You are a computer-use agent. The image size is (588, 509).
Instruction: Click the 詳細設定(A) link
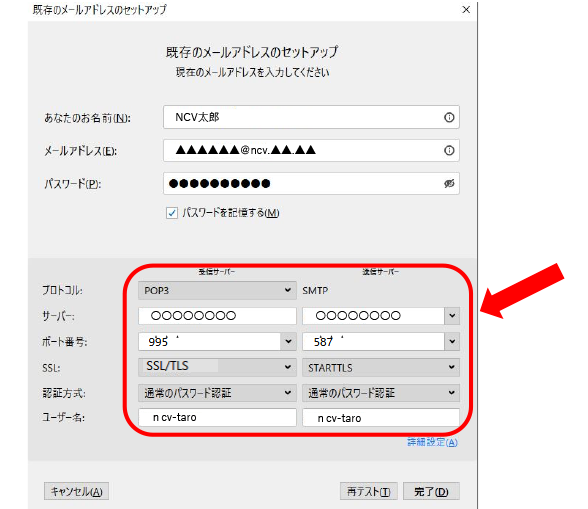click(432, 442)
